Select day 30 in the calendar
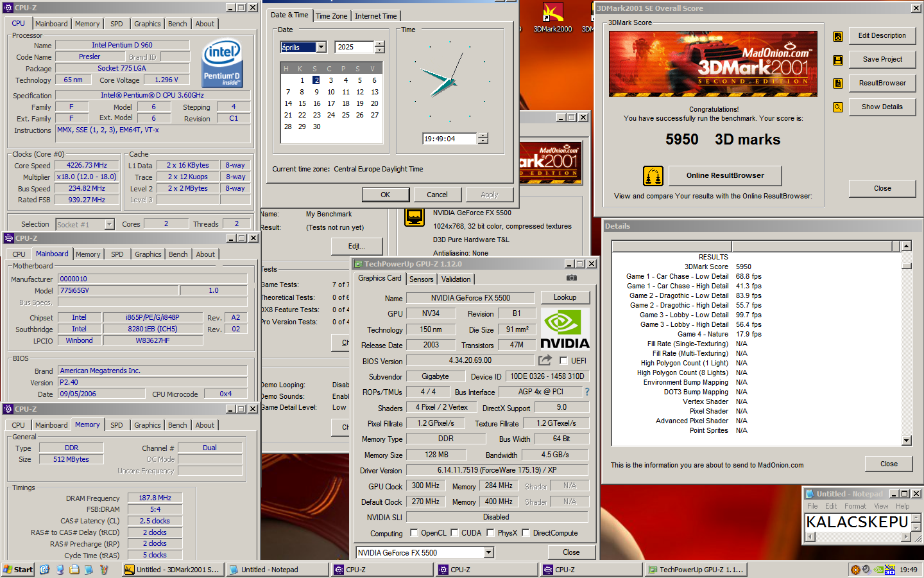 pos(316,127)
